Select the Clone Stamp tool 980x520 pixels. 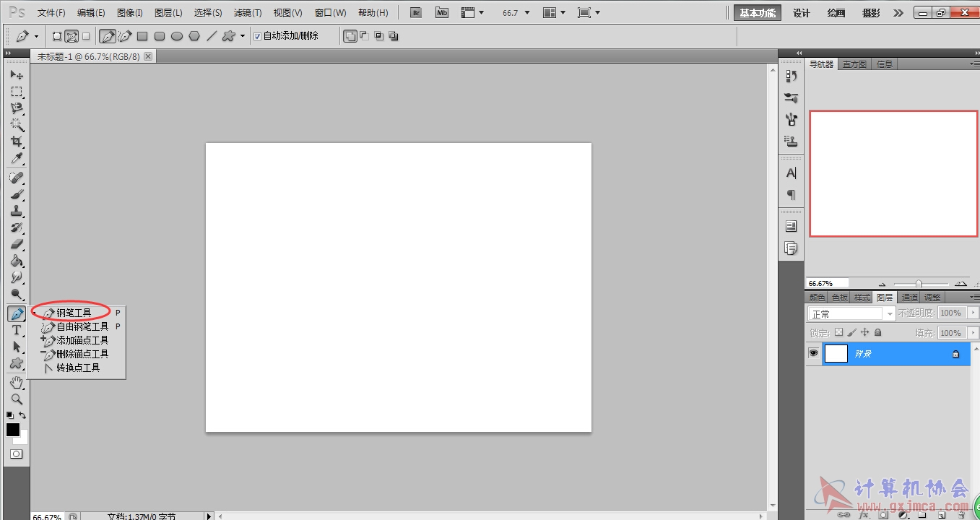(17, 211)
